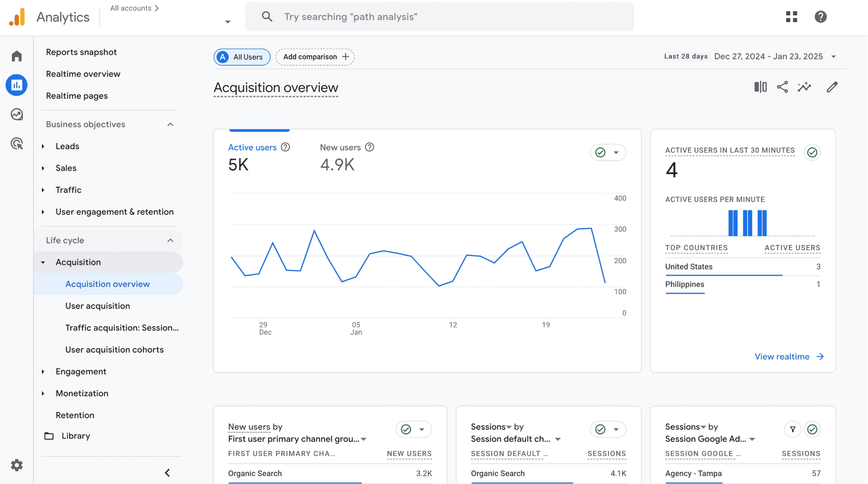The width and height of the screenshot is (868, 484).
Task: Click Organic Search row with 3.2K
Action: (330, 473)
